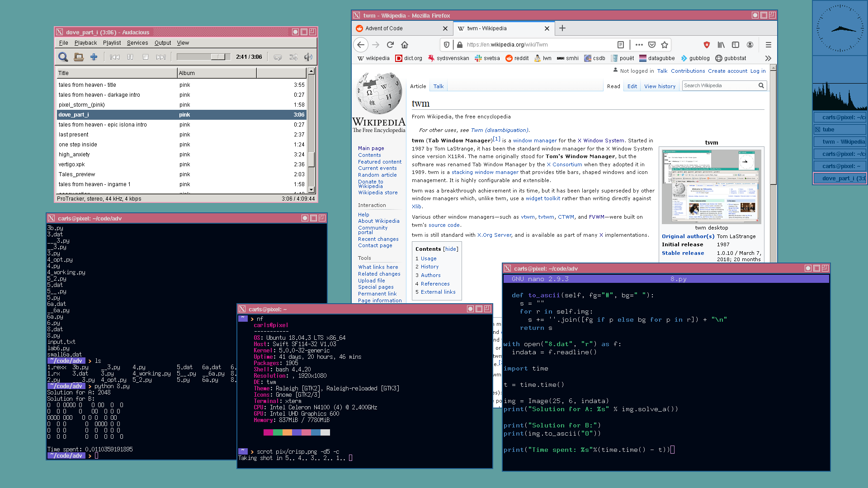
Task: Click the open files folder icon in Audacious
Action: click(x=79, y=57)
